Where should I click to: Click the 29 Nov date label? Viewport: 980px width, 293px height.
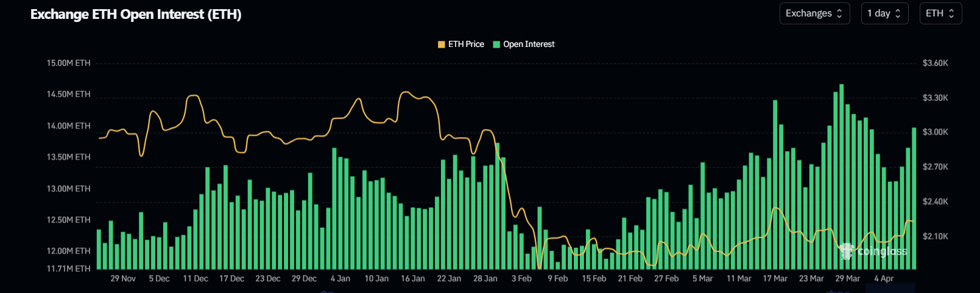click(x=123, y=278)
